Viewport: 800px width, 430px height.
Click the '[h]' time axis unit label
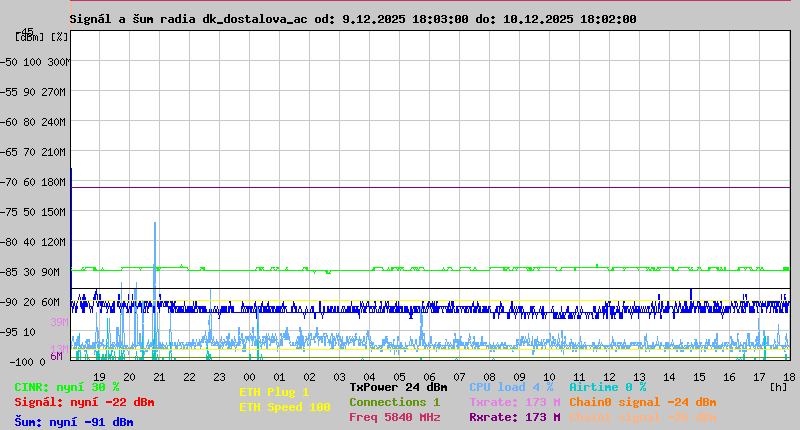point(779,388)
